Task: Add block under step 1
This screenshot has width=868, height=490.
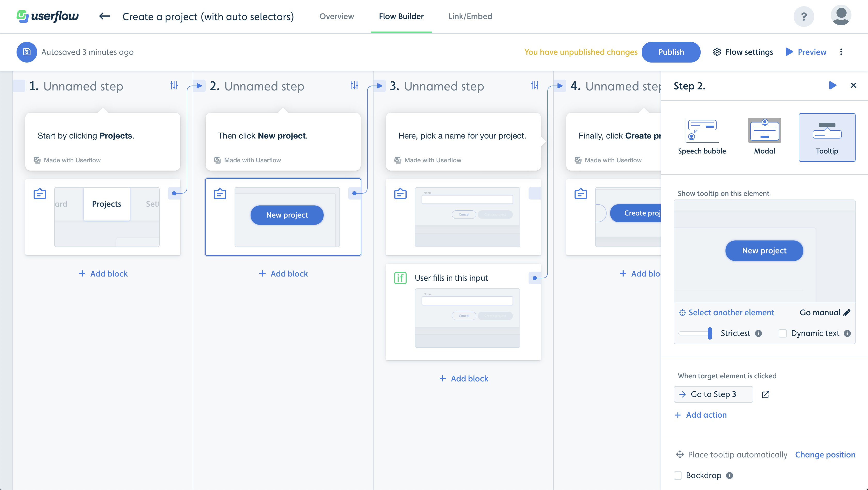Action: (103, 274)
